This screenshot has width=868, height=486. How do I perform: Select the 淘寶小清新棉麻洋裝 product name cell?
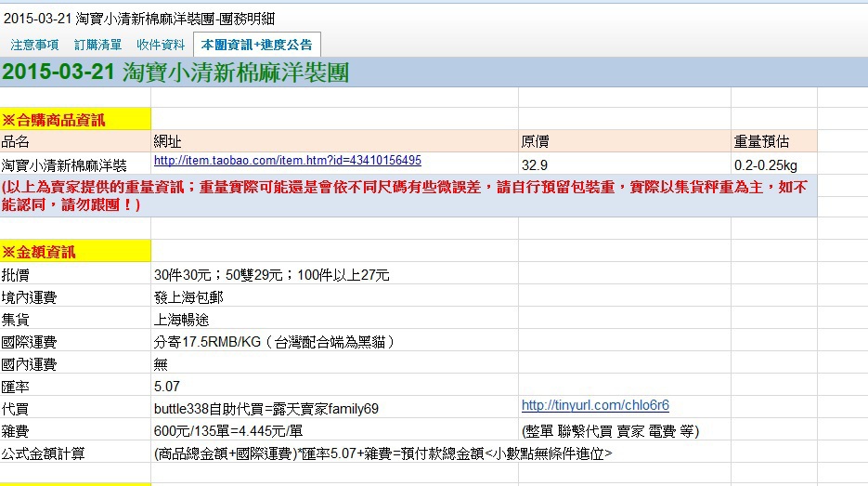point(75,164)
